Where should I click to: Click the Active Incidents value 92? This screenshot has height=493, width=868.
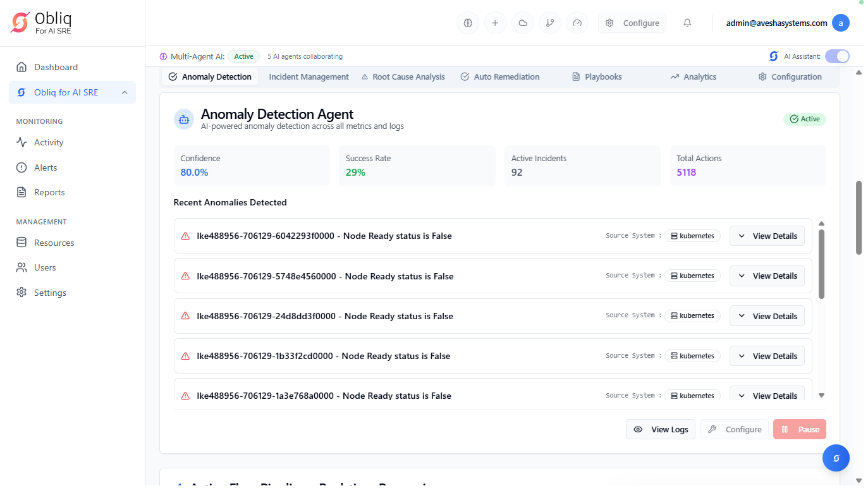(517, 172)
